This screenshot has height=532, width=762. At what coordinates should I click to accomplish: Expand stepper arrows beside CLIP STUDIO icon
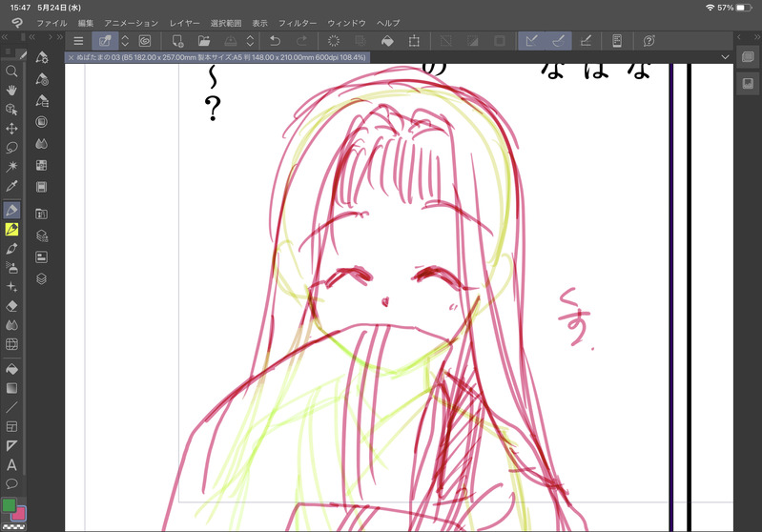[x=125, y=41]
